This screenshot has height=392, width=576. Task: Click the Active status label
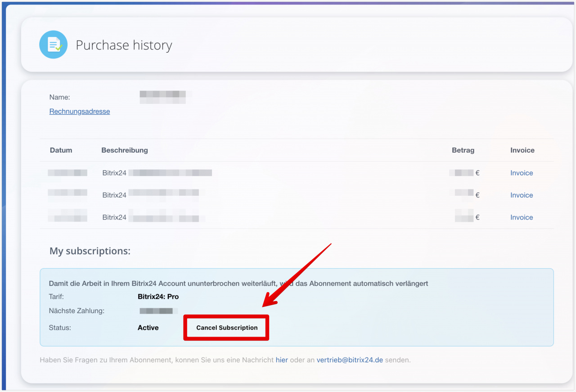pos(148,328)
